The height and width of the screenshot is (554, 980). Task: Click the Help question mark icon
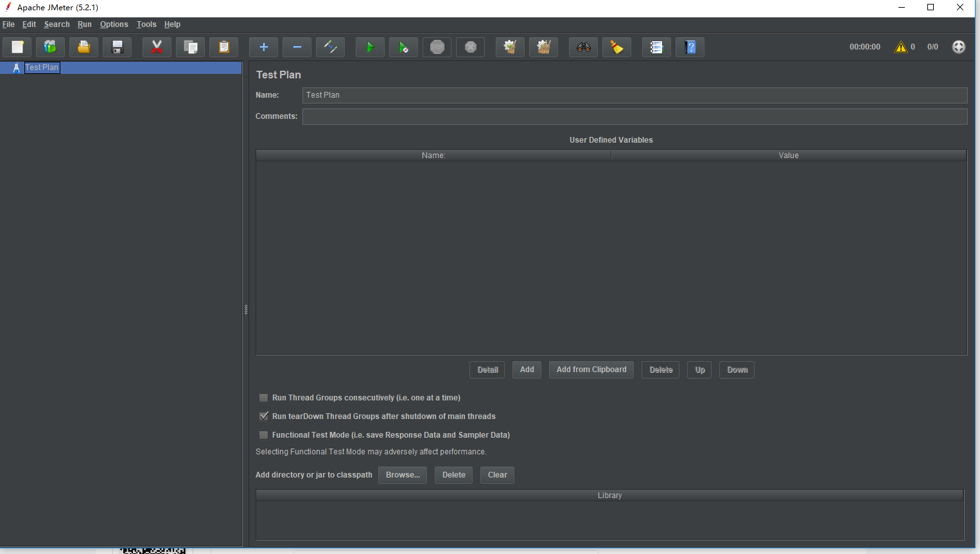pyautogui.click(x=690, y=47)
